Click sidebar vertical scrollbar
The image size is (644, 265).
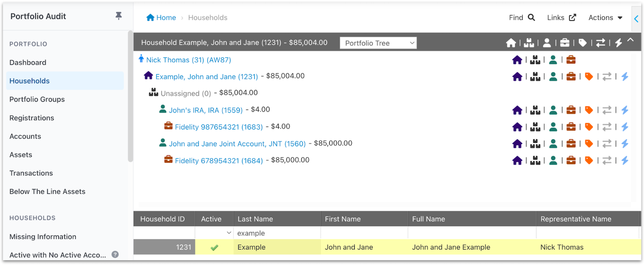pyautogui.click(x=131, y=96)
